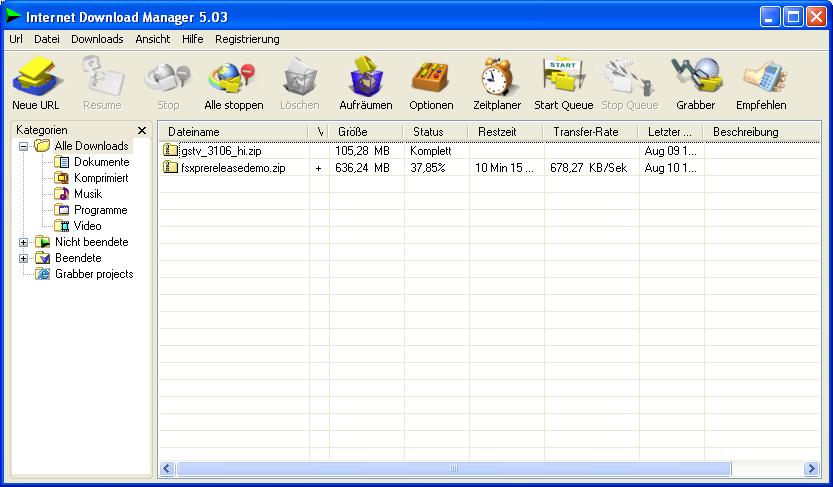Open the Datei menu
This screenshot has width=833, height=487.
tap(47, 39)
